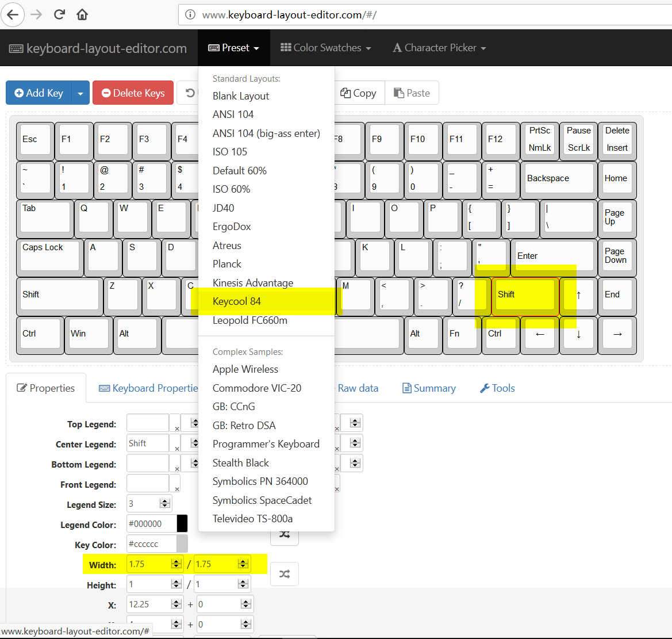Clear the Center Legend with its x toggle
The image size is (672, 639).
tap(176, 449)
